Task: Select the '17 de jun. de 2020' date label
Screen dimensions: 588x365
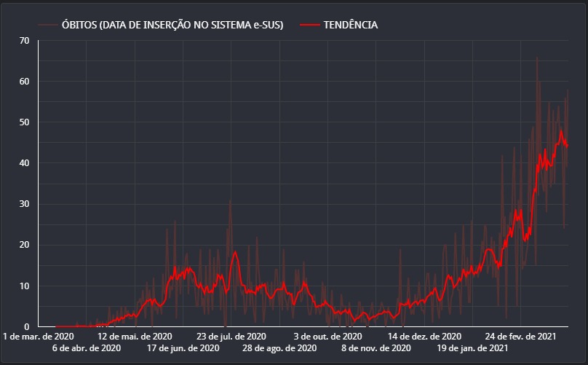Action: 183,349
